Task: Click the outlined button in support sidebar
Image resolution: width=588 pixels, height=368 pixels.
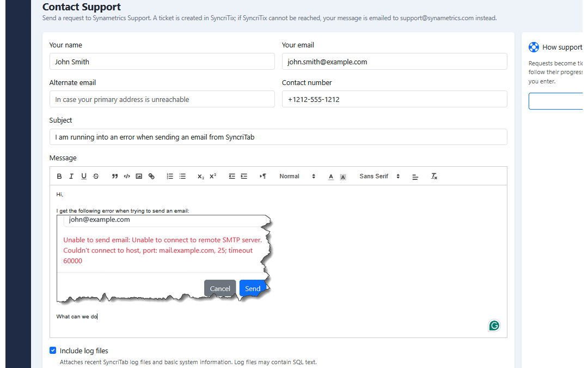Action: (556, 101)
